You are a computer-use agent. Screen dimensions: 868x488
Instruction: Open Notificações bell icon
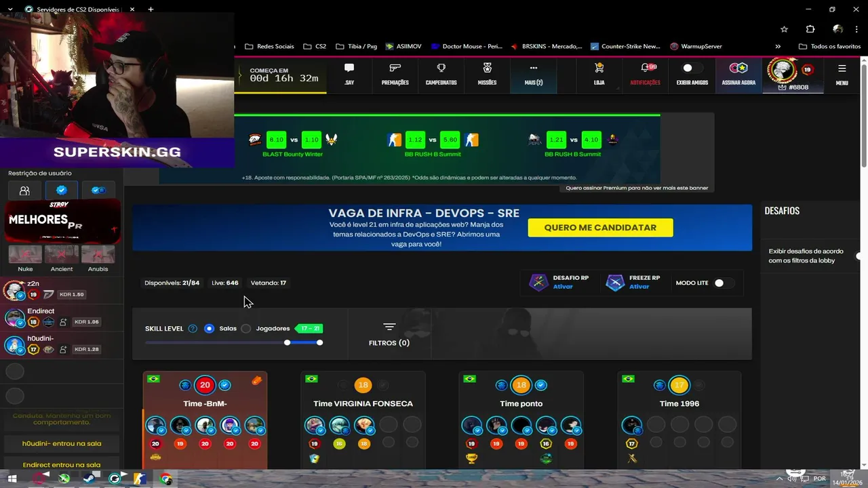[x=646, y=68]
